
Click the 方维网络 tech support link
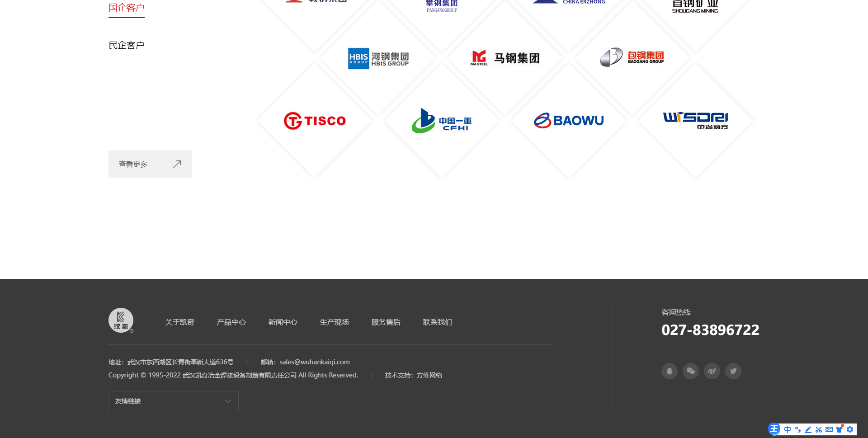(429, 375)
